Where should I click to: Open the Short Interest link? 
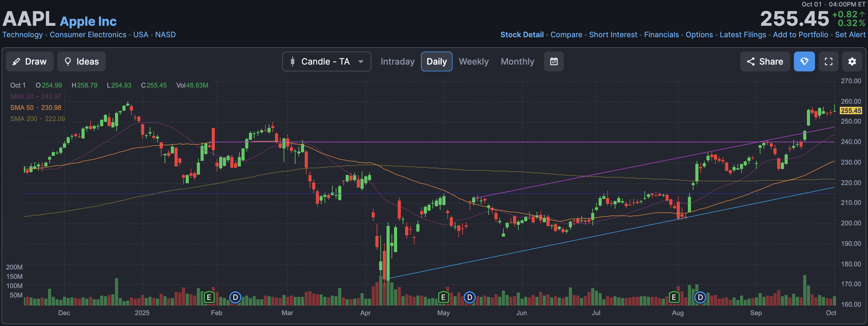point(613,35)
